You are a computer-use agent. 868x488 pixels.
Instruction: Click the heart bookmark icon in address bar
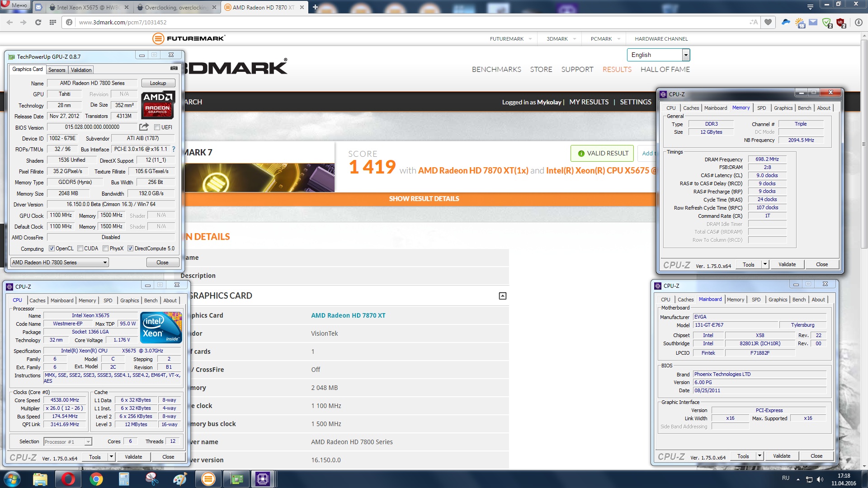[x=768, y=22]
